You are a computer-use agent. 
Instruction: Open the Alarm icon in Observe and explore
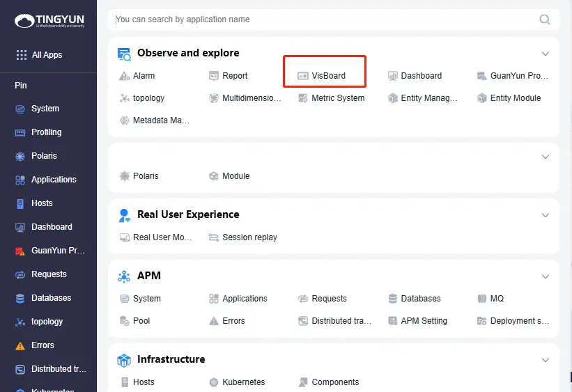click(125, 76)
